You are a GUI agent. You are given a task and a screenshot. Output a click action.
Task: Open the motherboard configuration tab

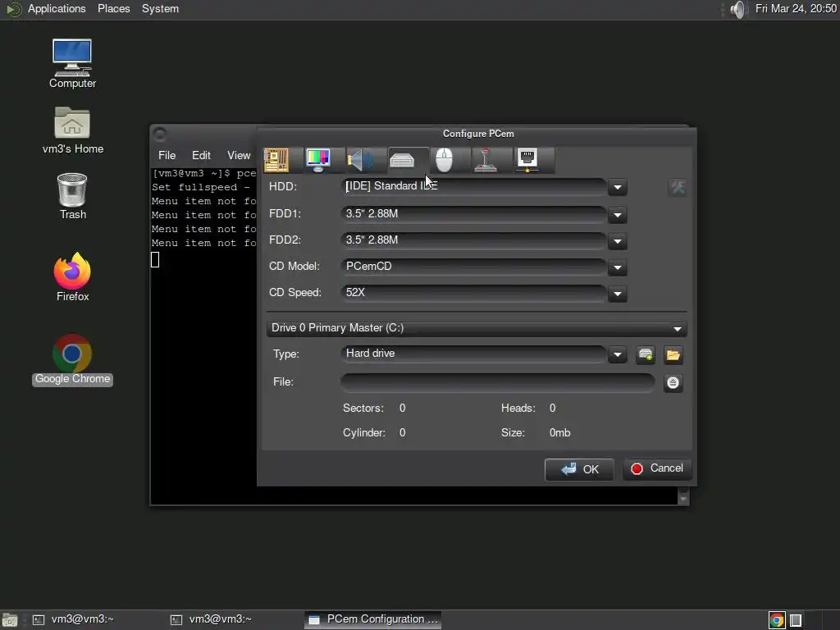click(x=276, y=160)
